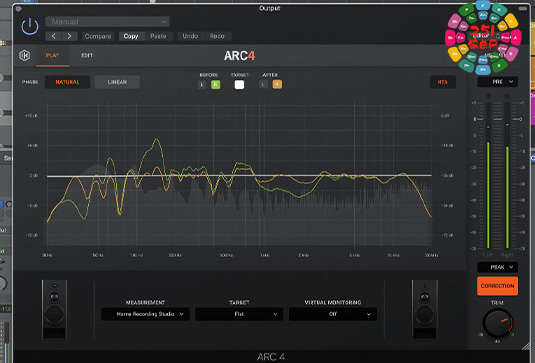Click the right speaker image

click(424, 310)
